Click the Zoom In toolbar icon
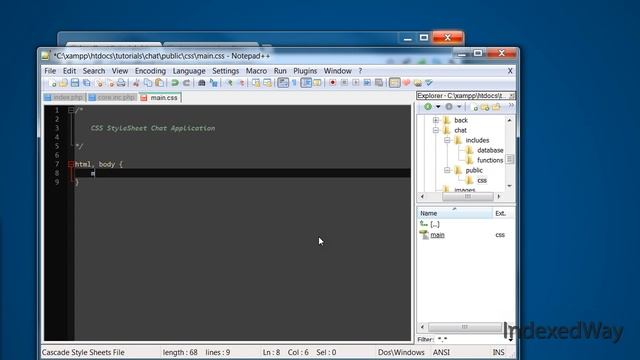This screenshot has width=640, height=360. [x=229, y=83]
